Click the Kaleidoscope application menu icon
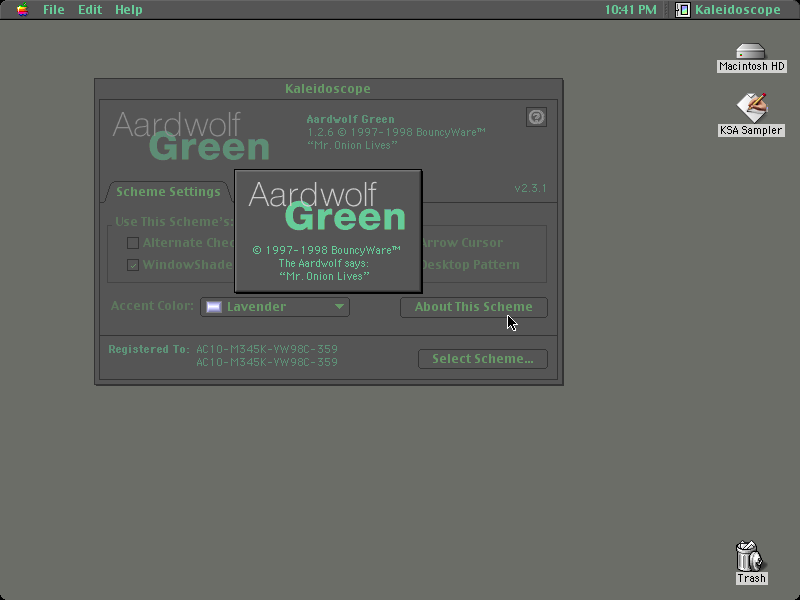The height and width of the screenshot is (600, 800). [x=683, y=10]
